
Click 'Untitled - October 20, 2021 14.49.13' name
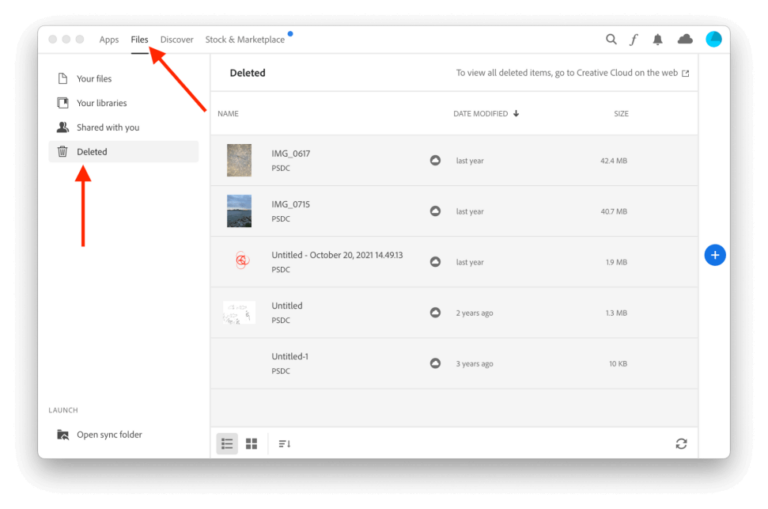tap(337, 255)
